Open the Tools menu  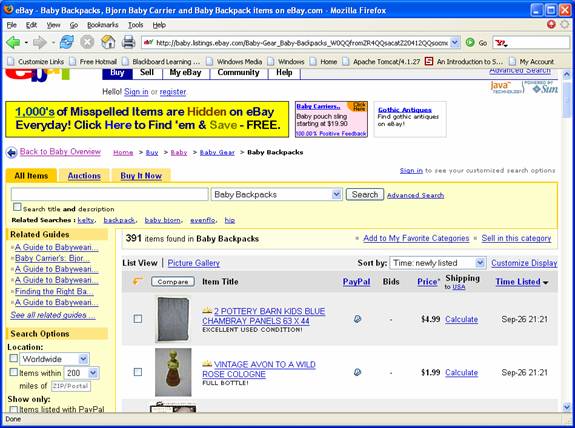[135, 25]
